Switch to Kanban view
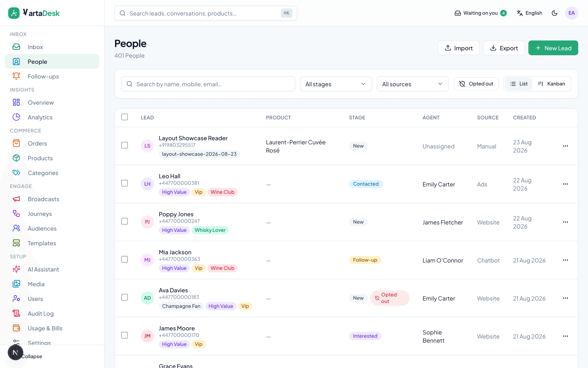 click(551, 84)
